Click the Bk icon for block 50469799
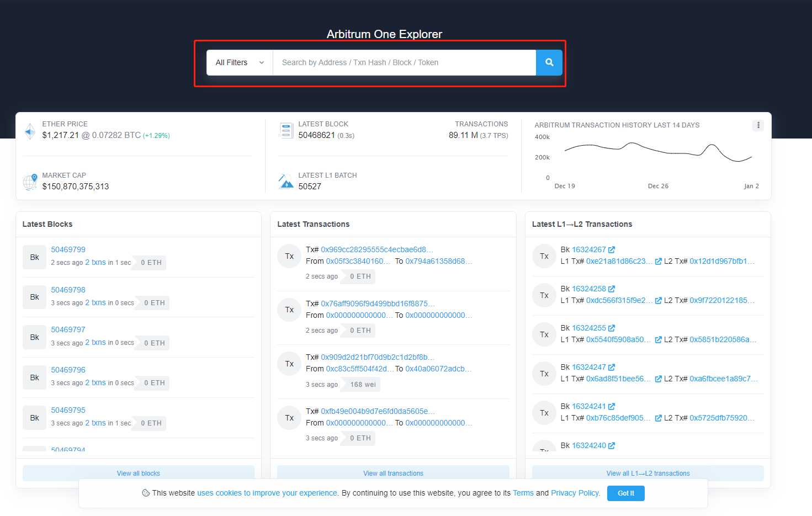 (x=34, y=257)
